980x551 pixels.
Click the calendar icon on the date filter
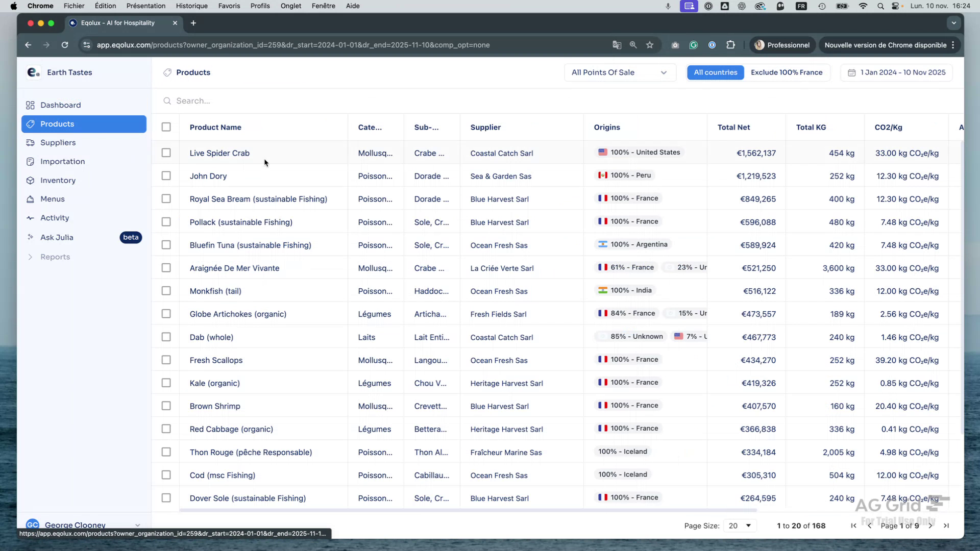(851, 72)
